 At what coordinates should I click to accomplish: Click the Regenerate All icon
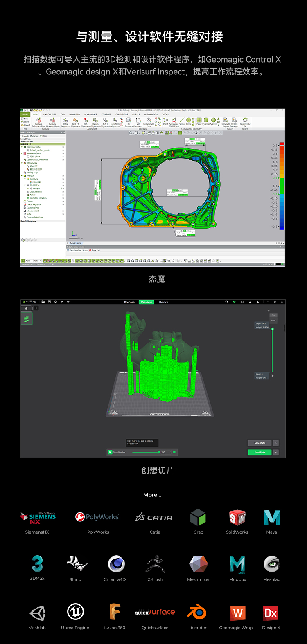coord(245,120)
